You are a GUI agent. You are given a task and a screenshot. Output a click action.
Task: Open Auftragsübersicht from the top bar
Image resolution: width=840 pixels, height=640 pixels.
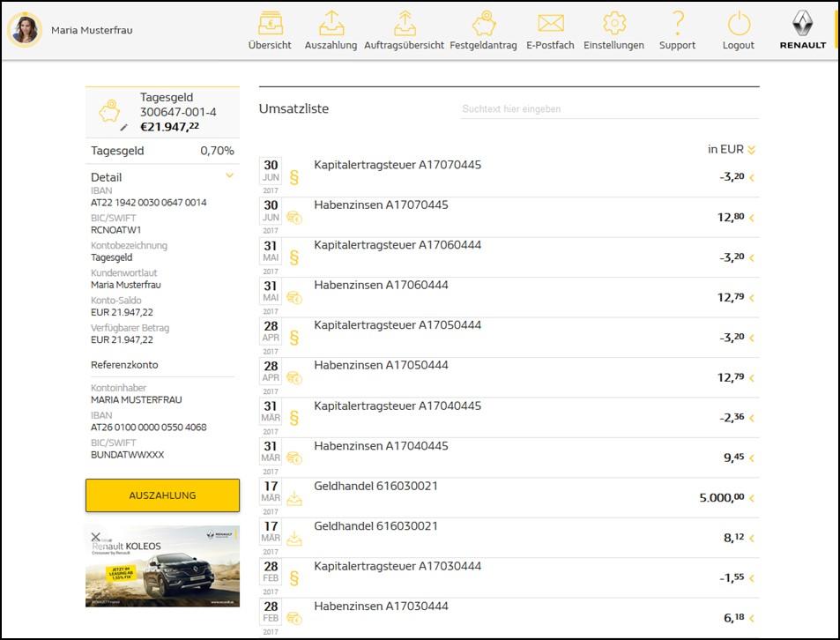[x=404, y=25]
